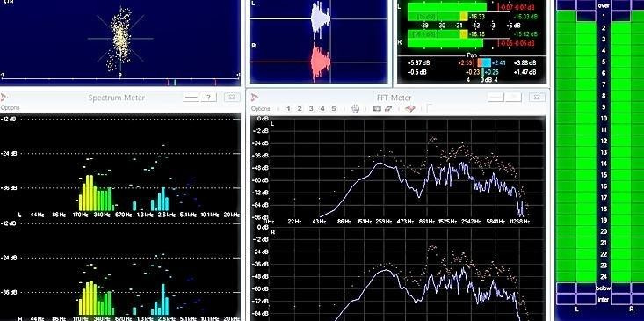Click the +0.5 dB value

[416, 72]
